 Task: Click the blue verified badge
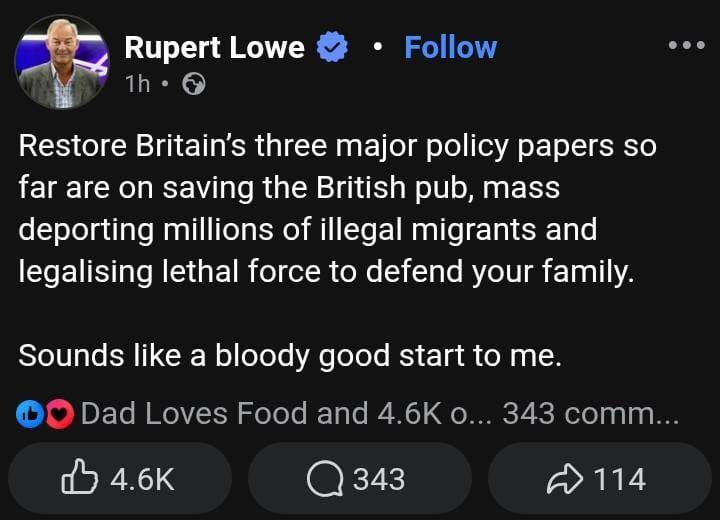pos(332,48)
